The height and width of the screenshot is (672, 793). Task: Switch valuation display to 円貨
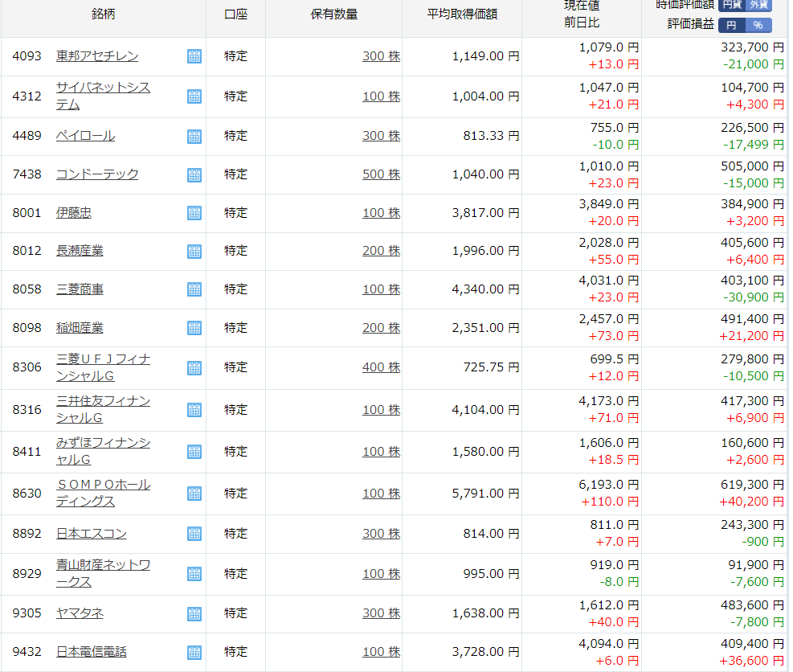pyautogui.click(x=731, y=5)
